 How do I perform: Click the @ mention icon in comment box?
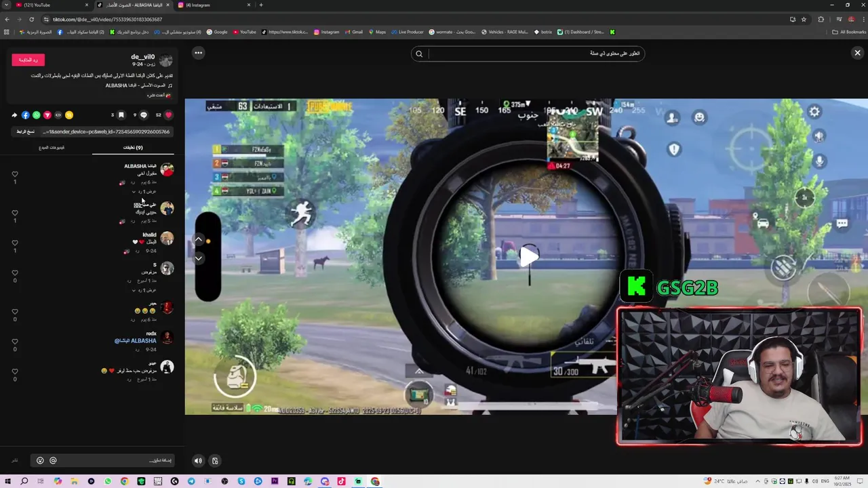coord(53,461)
